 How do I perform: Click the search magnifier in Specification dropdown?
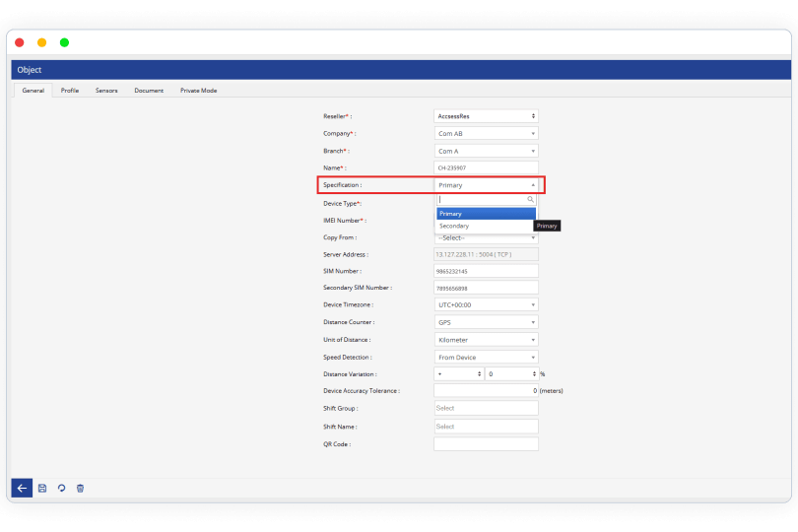click(530, 199)
